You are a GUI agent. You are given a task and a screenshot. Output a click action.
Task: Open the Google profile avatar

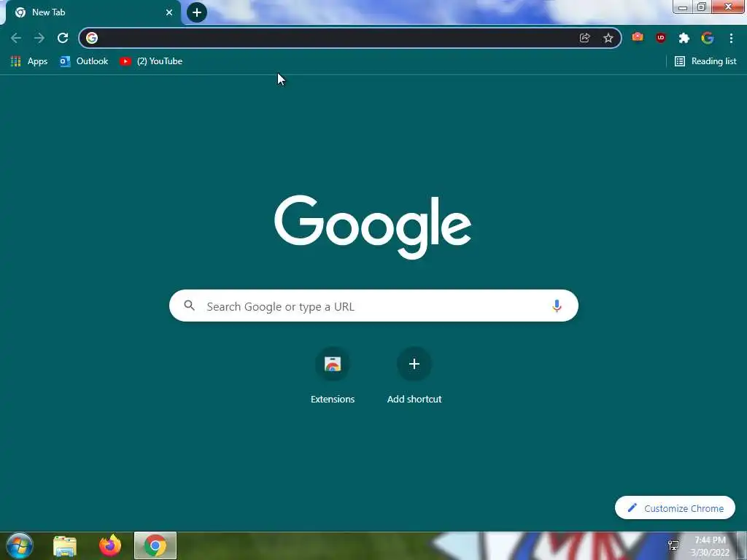(708, 38)
